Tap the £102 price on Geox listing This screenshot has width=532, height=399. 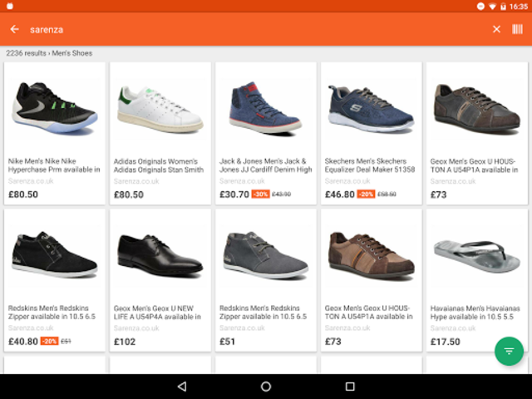click(x=126, y=341)
